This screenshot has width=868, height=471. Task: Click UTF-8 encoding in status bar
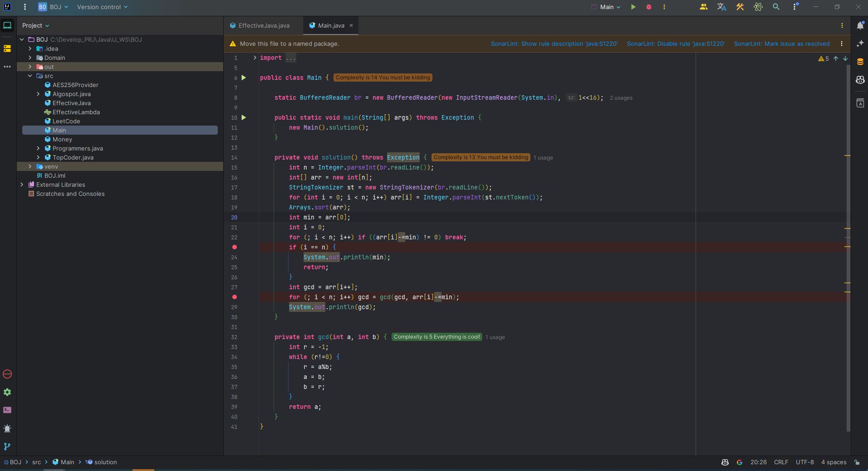804,462
